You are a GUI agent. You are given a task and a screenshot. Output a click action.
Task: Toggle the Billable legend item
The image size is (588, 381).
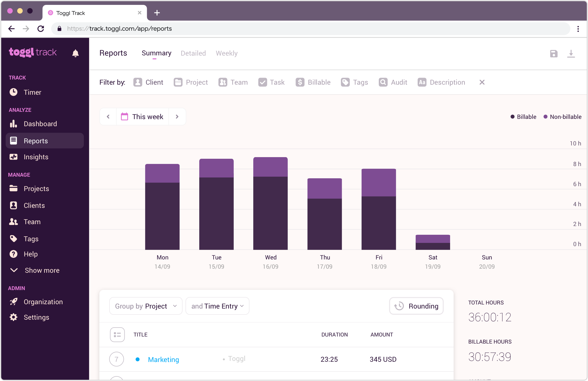523,117
